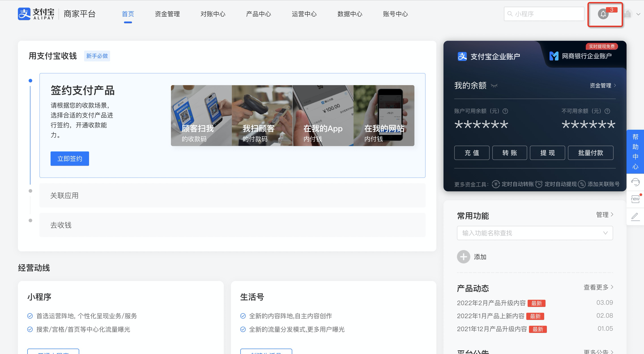
Task: Click the 添加 plus icon
Action: coord(463,257)
